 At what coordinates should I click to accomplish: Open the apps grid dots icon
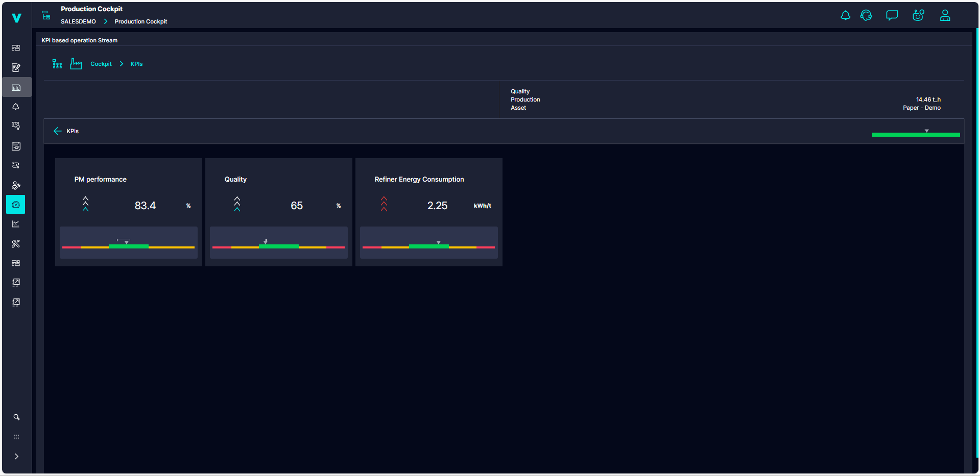pos(16,437)
